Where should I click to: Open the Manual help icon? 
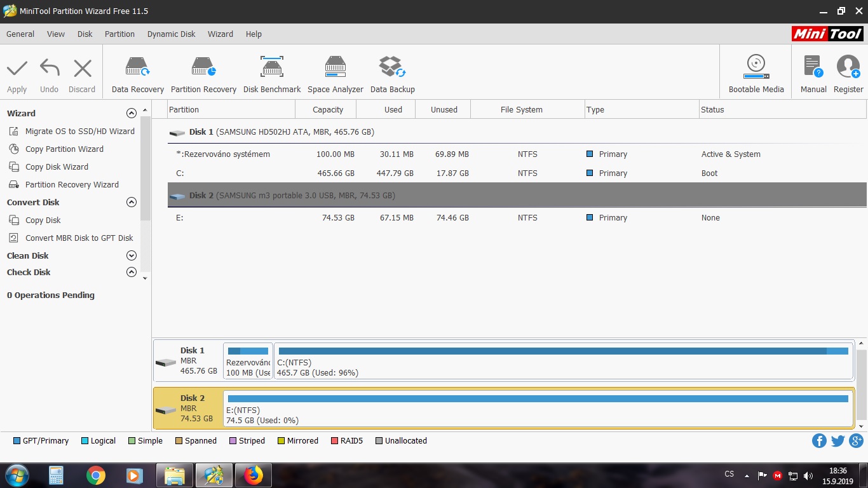point(813,74)
